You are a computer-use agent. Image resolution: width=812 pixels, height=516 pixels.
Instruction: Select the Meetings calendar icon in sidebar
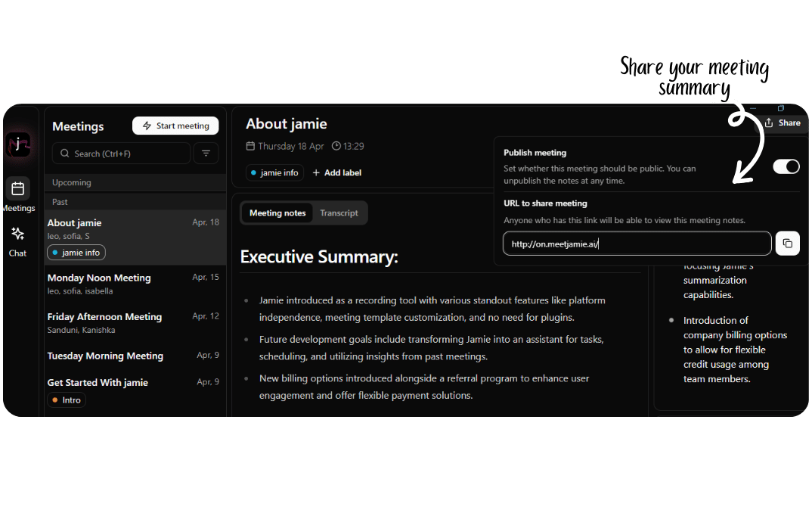(17, 190)
